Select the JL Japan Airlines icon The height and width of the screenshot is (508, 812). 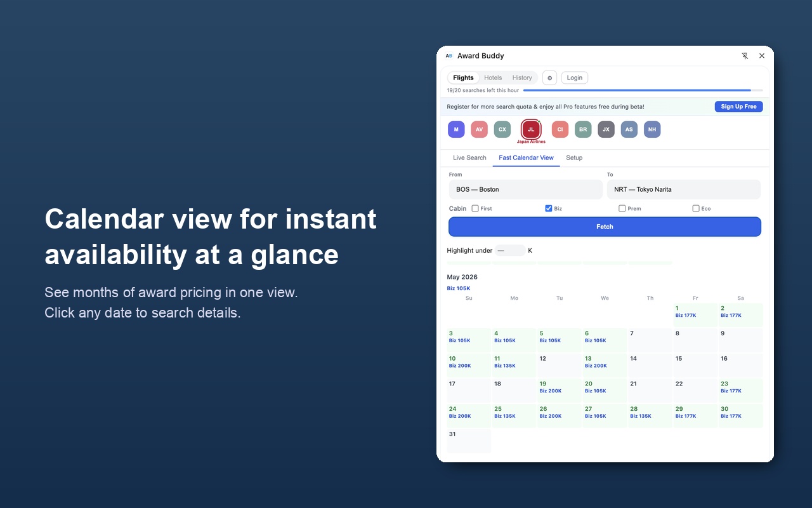(531, 130)
